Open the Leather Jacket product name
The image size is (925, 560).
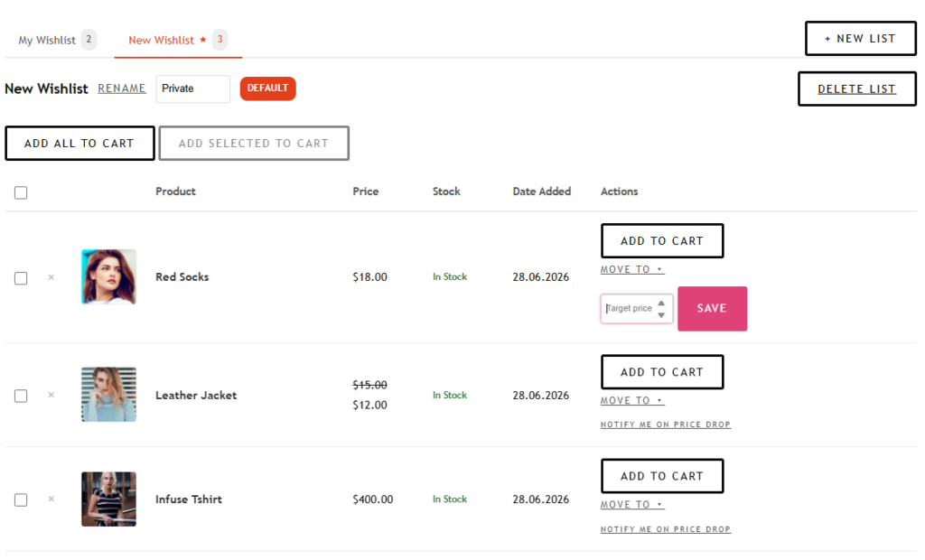pyautogui.click(x=196, y=396)
